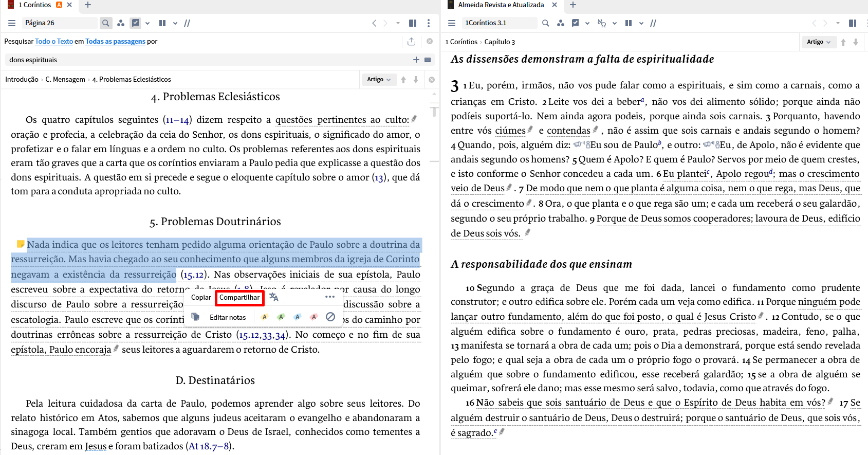Open the Artigo dropdown in the Almeida panel

[819, 42]
